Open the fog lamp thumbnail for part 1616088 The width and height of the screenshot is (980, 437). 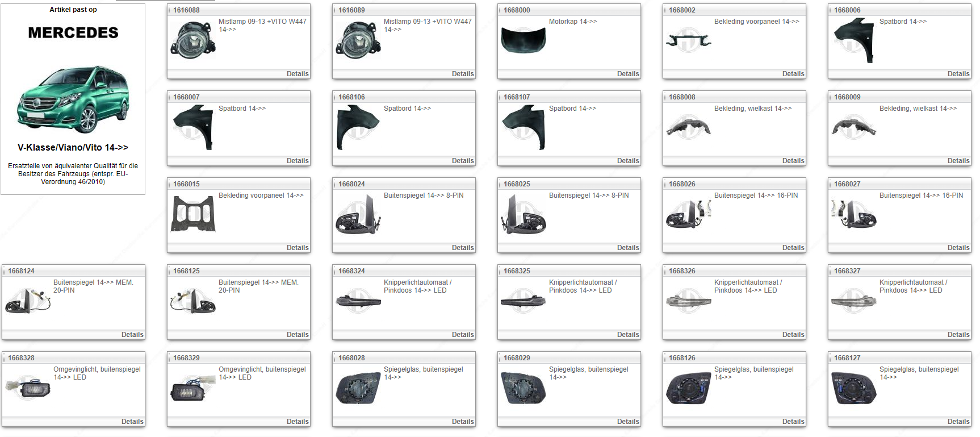click(193, 40)
